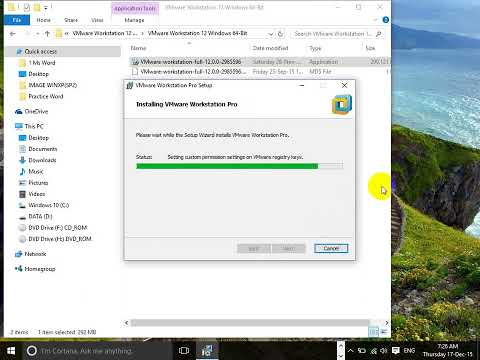Open DVD Drive (H:) DVD_ROM
Screen dimensions: 480x360
[x=60, y=239]
